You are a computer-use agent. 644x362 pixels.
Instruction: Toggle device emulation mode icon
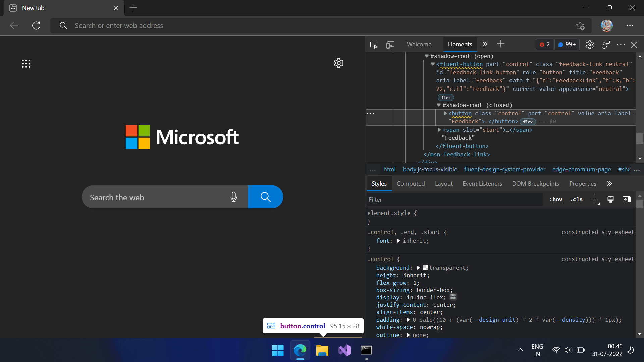390,45
